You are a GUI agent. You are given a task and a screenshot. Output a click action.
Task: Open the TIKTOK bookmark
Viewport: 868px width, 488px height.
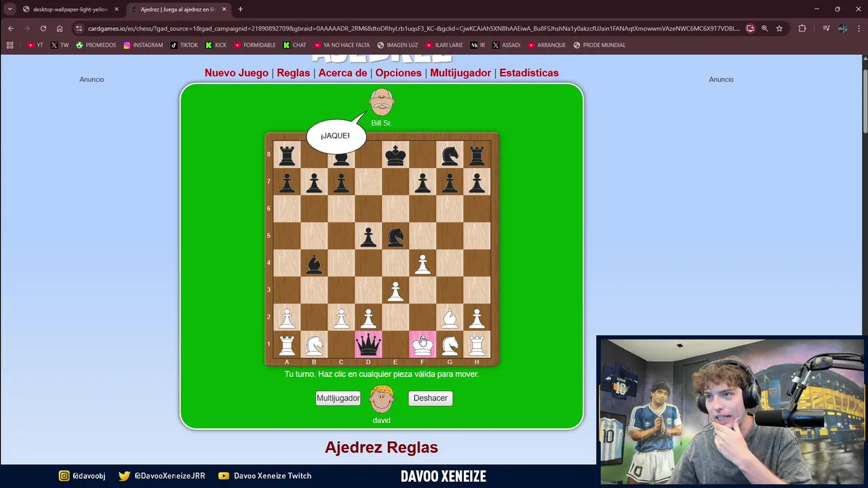click(184, 45)
